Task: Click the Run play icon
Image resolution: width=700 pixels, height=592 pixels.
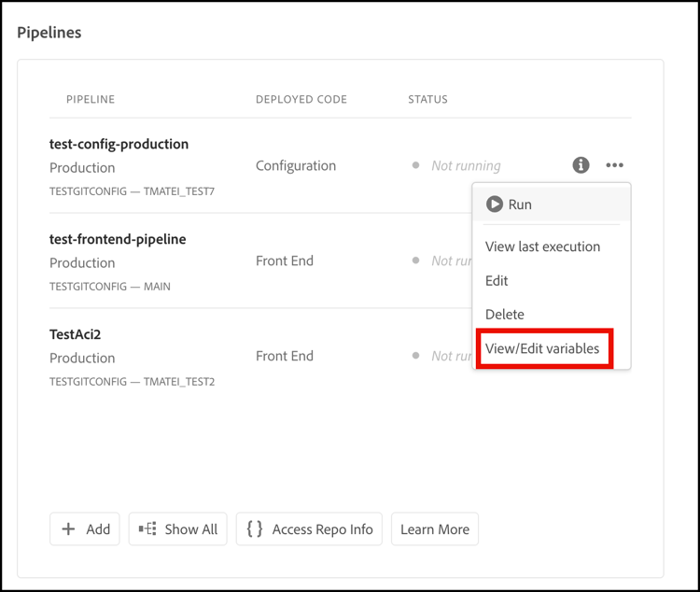Action: pos(495,204)
